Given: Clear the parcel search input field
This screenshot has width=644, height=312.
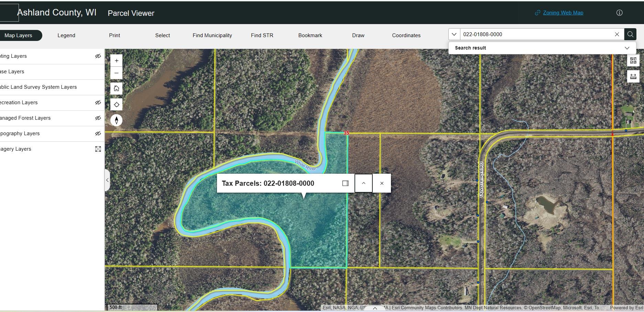Looking at the screenshot, I should 617,34.
